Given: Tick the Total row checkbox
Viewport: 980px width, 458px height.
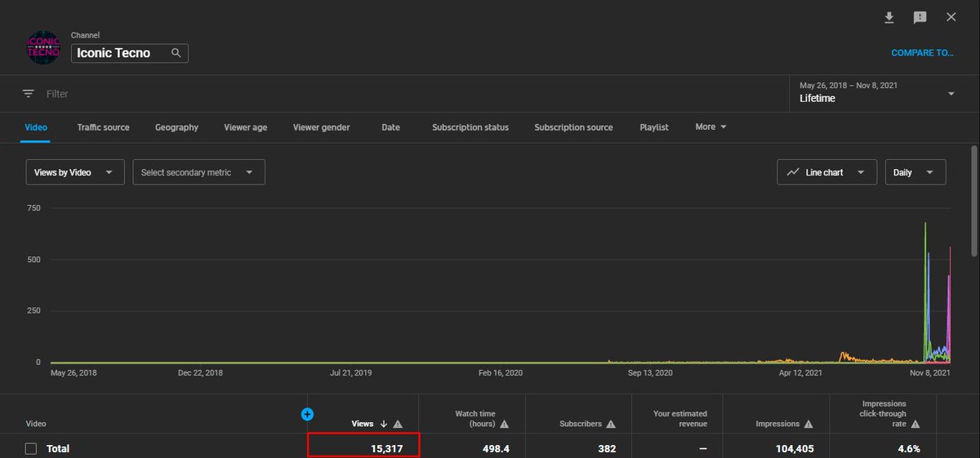Looking at the screenshot, I should 31,449.
